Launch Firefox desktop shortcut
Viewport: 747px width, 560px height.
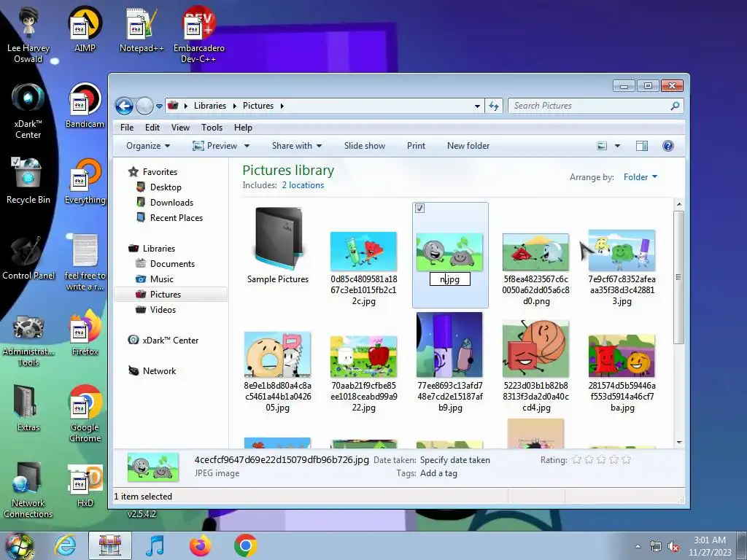[x=85, y=333]
